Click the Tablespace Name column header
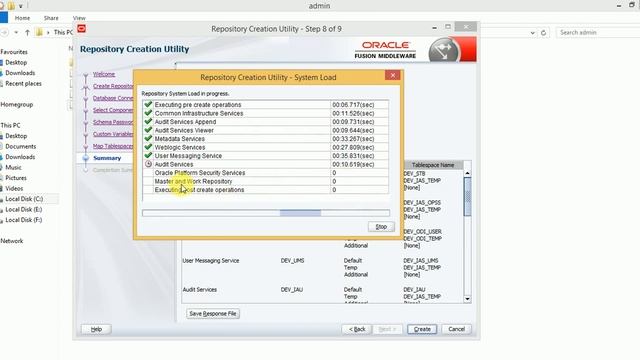The height and width of the screenshot is (360, 640). (x=433, y=165)
